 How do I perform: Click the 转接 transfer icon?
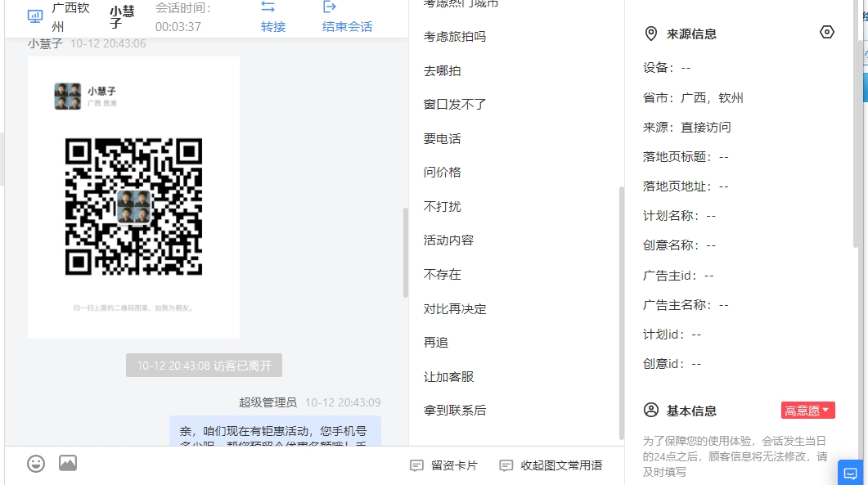[268, 7]
